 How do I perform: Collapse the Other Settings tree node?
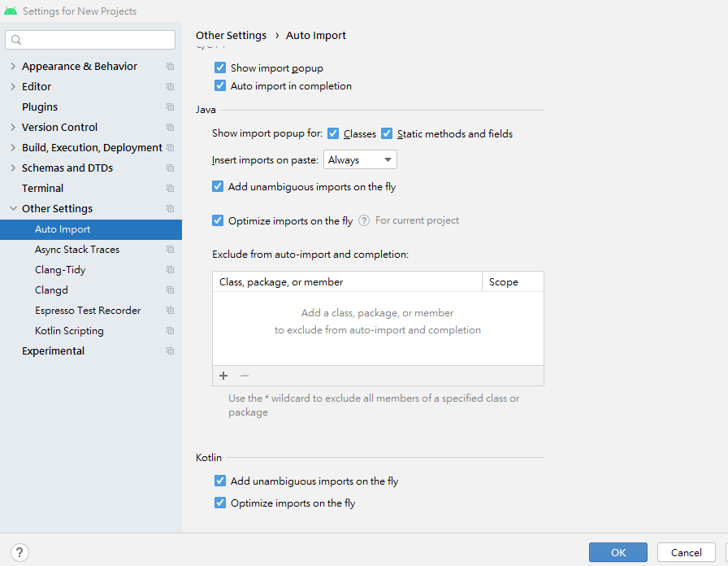pos(13,209)
